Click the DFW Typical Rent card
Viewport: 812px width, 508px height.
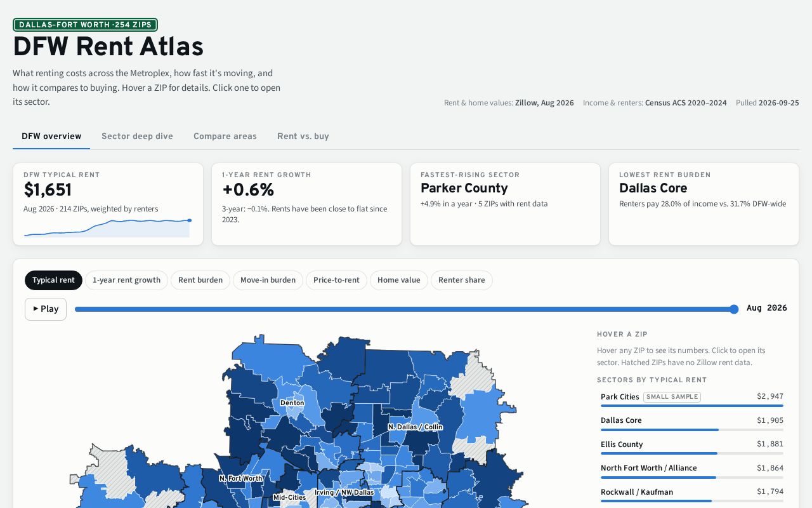108,204
